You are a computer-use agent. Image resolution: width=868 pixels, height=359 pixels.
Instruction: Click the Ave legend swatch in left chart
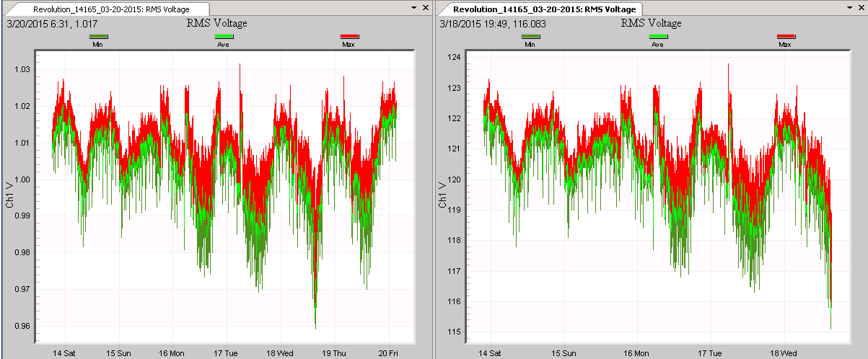(x=224, y=36)
